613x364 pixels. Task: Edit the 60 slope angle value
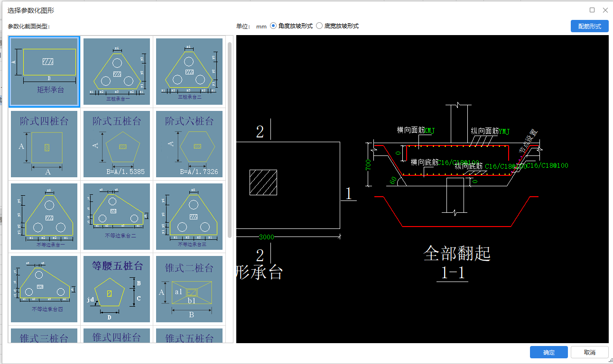393,180
